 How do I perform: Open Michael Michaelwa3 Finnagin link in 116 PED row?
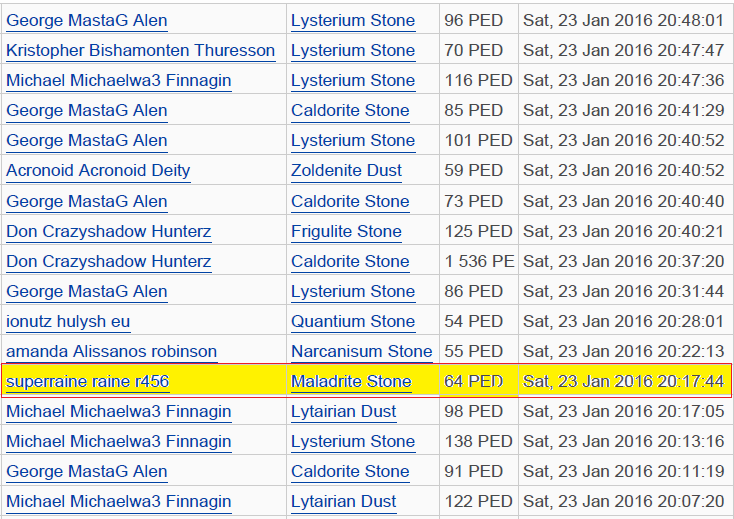119,80
